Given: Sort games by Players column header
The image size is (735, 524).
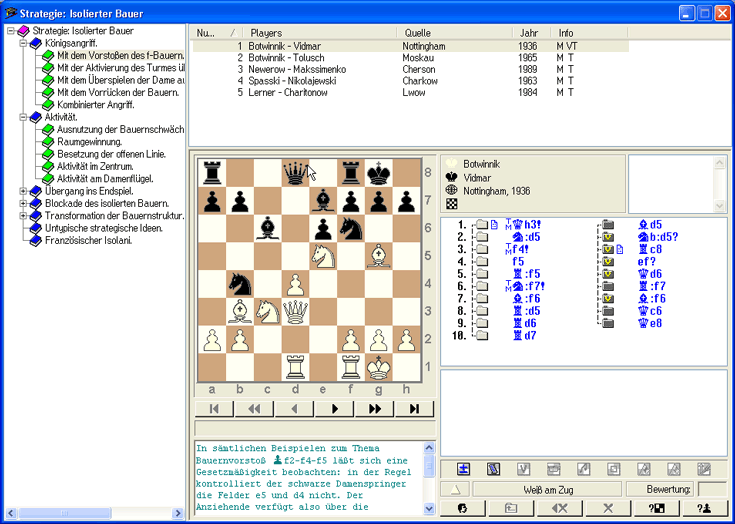Looking at the screenshot, I should 320,33.
